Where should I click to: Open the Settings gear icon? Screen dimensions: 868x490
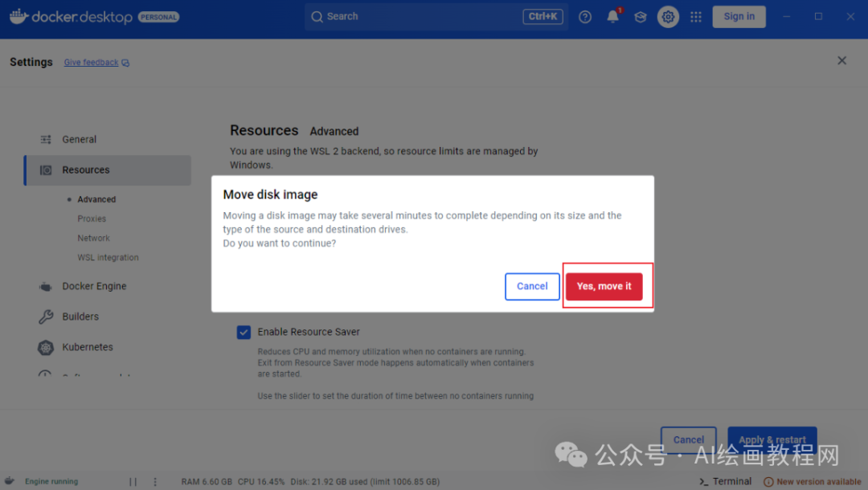click(668, 17)
